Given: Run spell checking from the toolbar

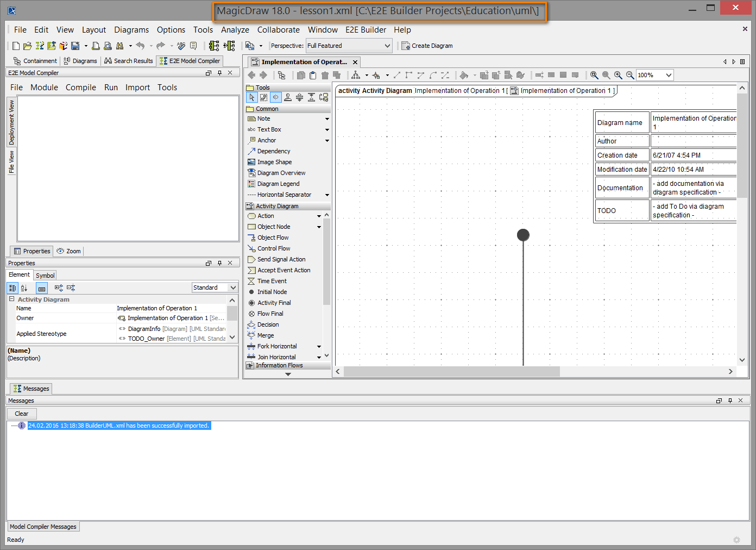Looking at the screenshot, I should pyautogui.click(x=181, y=46).
